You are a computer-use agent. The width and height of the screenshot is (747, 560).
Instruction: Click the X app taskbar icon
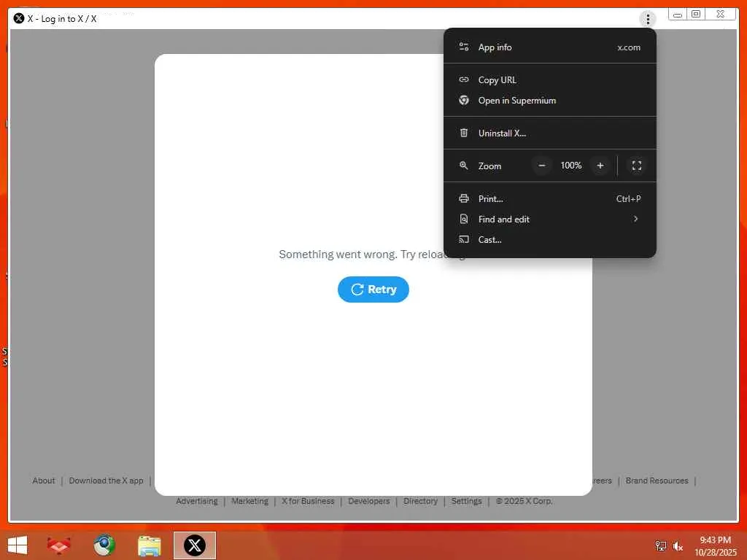tap(194, 545)
